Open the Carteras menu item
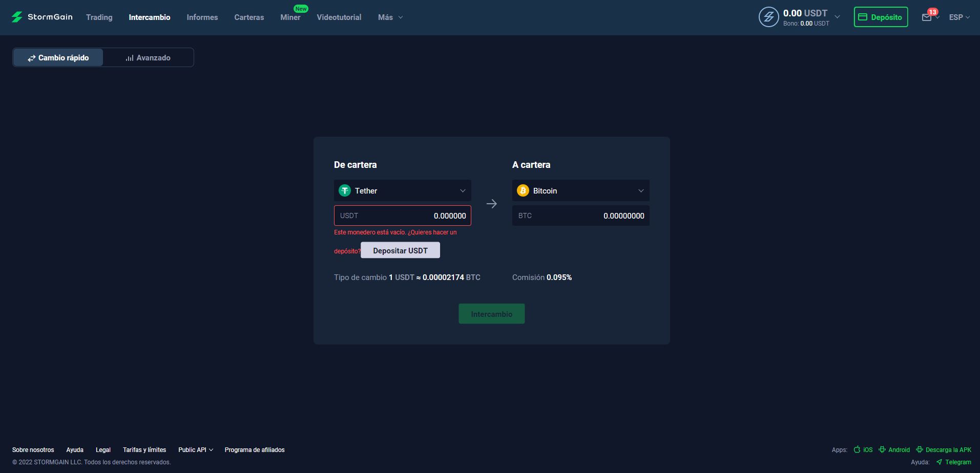Viewport: 980px width, 473px height. [249, 17]
